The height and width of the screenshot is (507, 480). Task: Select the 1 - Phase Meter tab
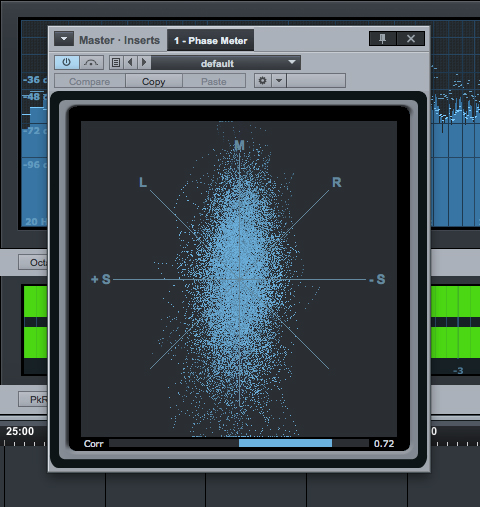tap(210, 40)
